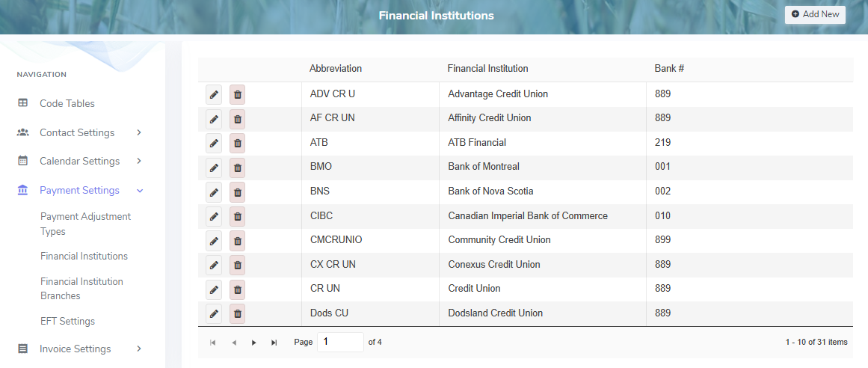Jump to last page of table

pos(274,343)
